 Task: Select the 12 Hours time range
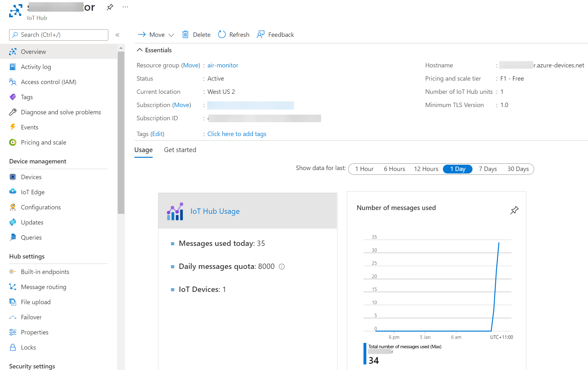426,169
